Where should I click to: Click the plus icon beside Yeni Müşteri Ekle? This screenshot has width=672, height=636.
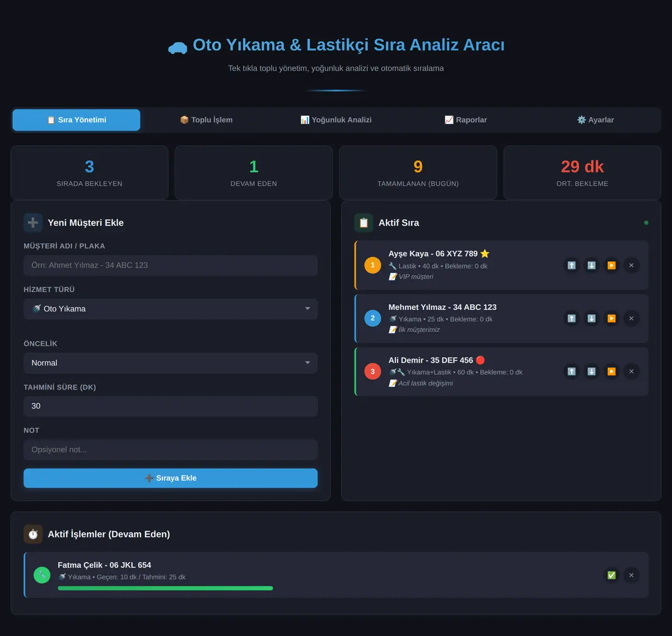tap(33, 222)
